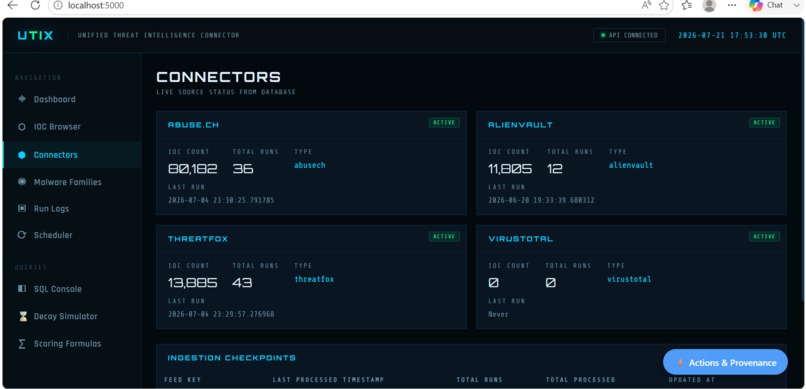Click ACTIVE badge on THREATFOX card
The width and height of the screenshot is (806, 389).
pyautogui.click(x=444, y=236)
